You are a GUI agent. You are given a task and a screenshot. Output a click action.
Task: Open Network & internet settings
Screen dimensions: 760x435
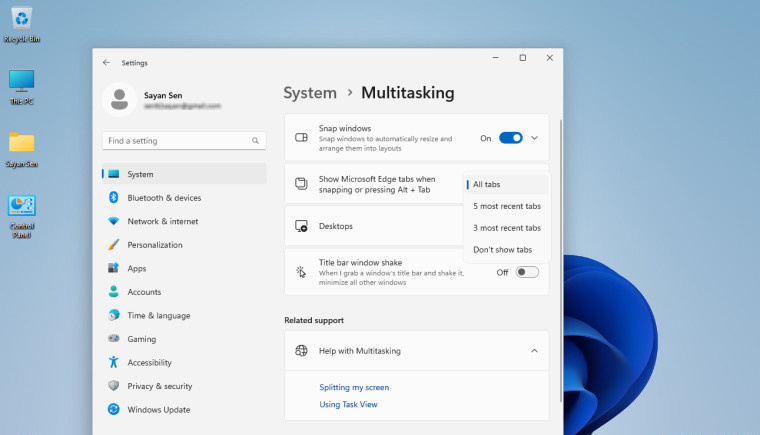(x=184, y=221)
